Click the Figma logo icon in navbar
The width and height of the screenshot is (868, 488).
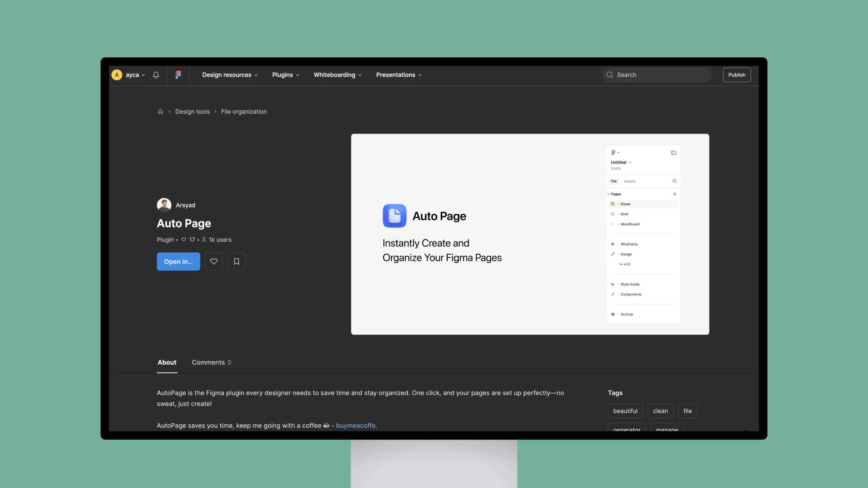pos(178,75)
